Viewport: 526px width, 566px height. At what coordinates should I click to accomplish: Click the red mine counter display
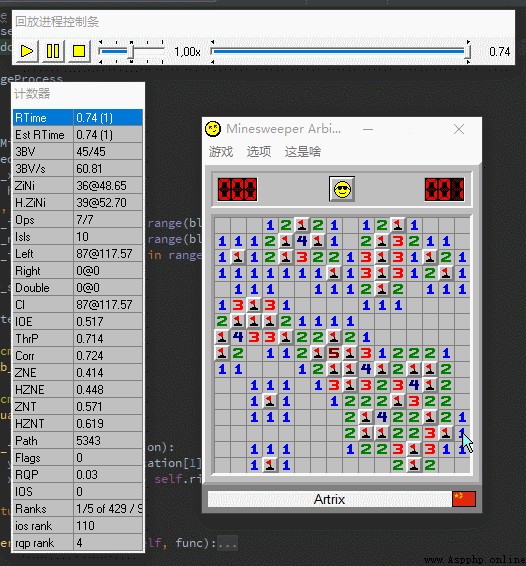pos(238,189)
